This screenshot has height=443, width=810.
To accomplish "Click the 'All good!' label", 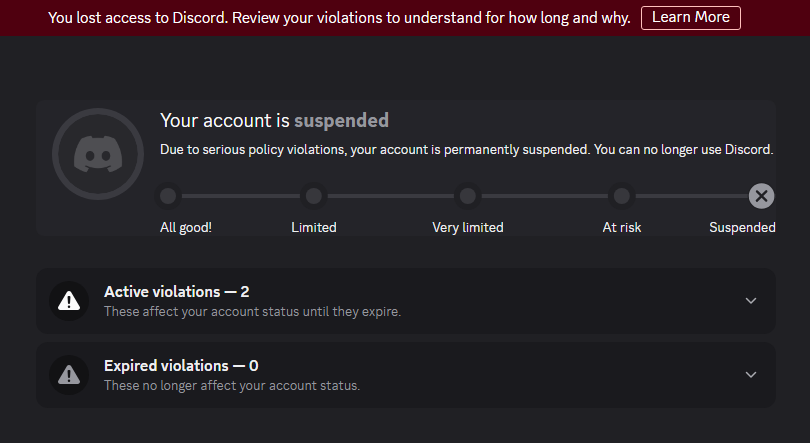I will click(186, 227).
